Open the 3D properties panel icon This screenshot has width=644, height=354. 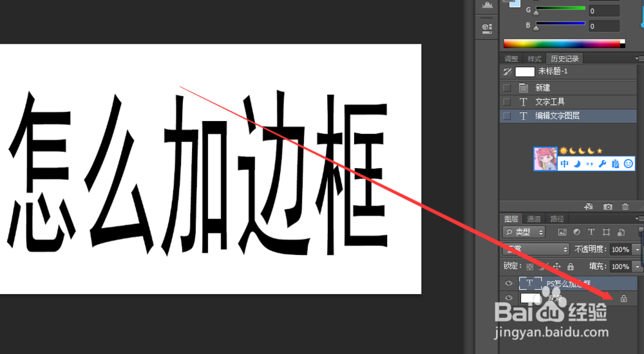pyautogui.click(x=487, y=28)
